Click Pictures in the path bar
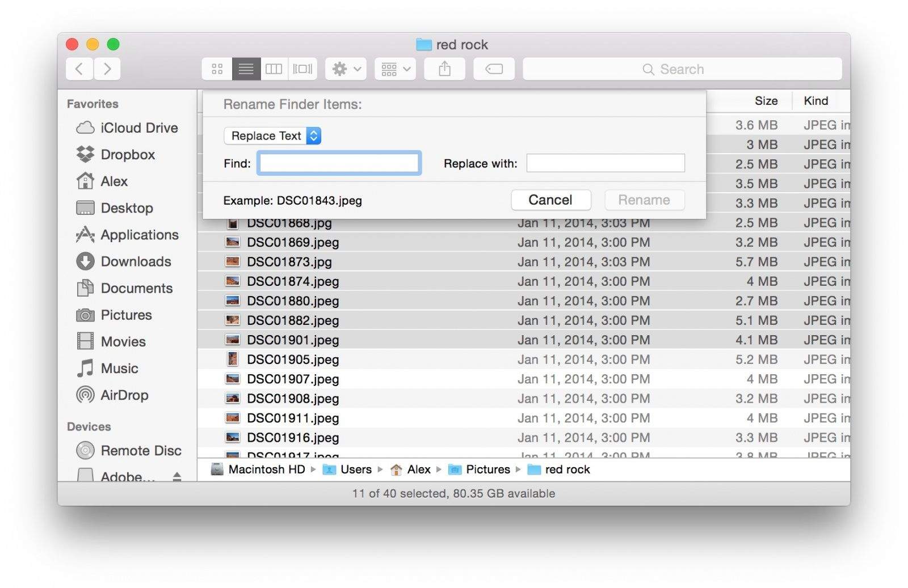 point(487,469)
